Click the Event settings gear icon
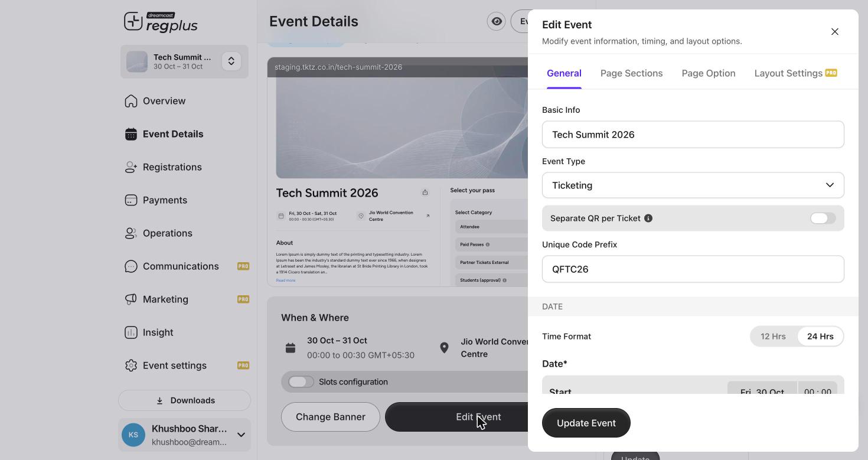 pyautogui.click(x=131, y=366)
